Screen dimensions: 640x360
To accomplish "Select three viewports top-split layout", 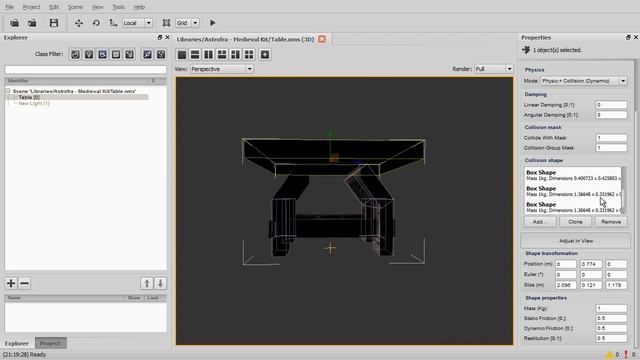I will (x=222, y=54).
